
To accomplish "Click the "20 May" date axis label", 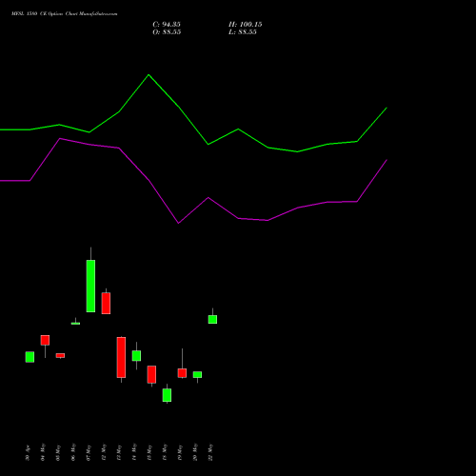I will (195, 452).
